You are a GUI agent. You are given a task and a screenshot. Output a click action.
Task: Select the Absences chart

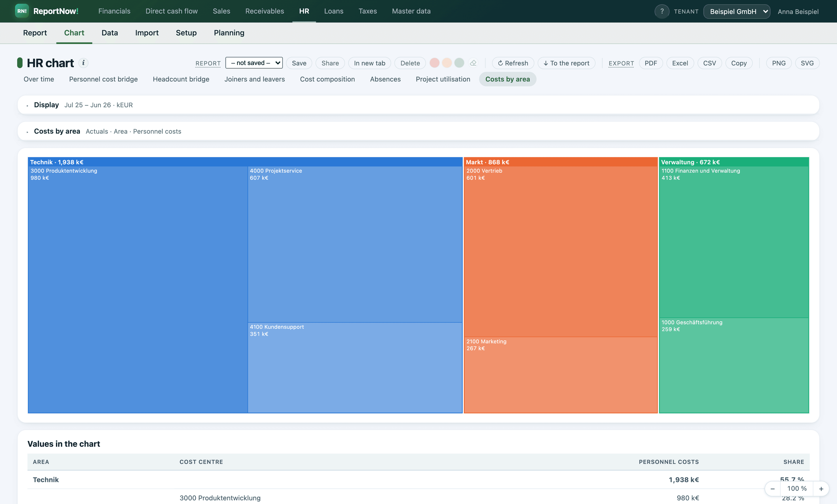point(385,79)
